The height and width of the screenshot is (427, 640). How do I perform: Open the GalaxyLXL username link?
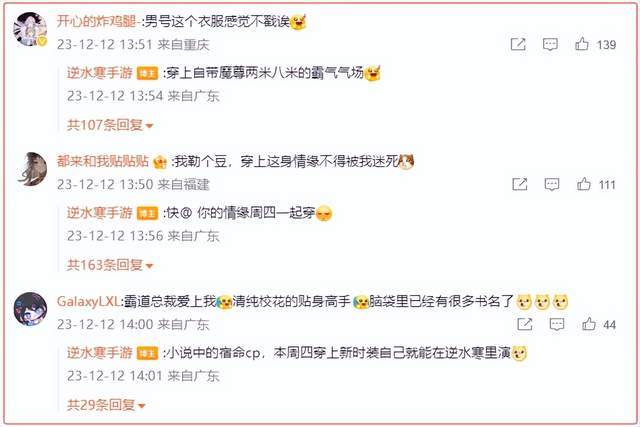[88, 301]
